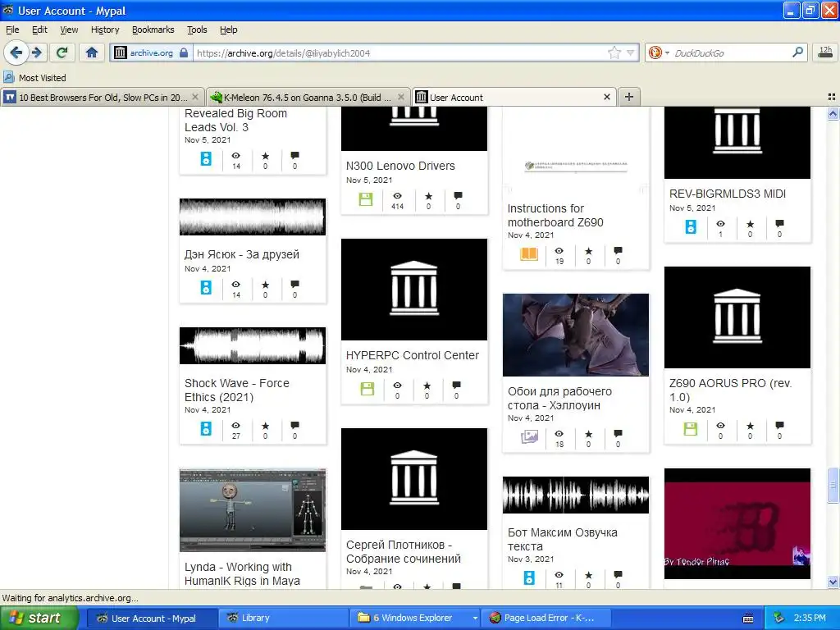
Task: Click texts book icon on Instructions for motherboard
Action: (529, 254)
